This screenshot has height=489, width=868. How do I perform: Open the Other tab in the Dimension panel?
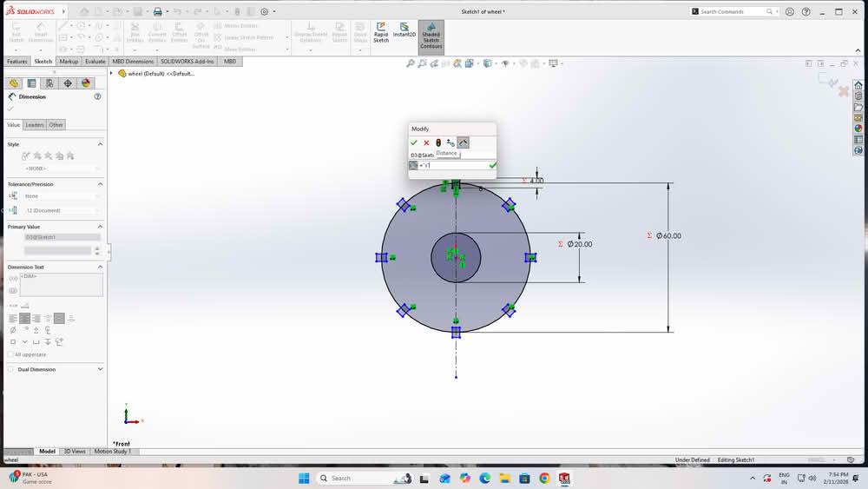56,125
